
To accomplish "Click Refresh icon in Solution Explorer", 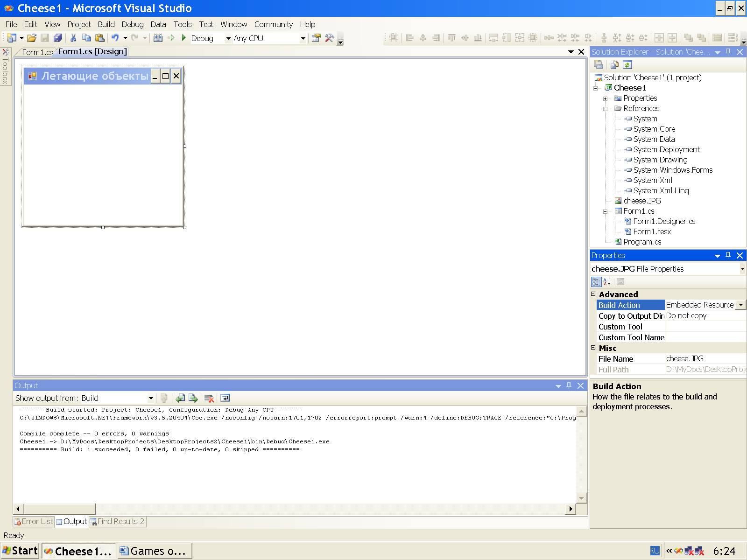I will (627, 65).
